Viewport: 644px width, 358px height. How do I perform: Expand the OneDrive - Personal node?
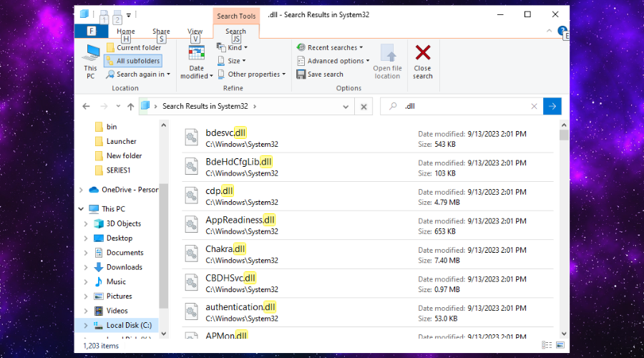point(81,190)
